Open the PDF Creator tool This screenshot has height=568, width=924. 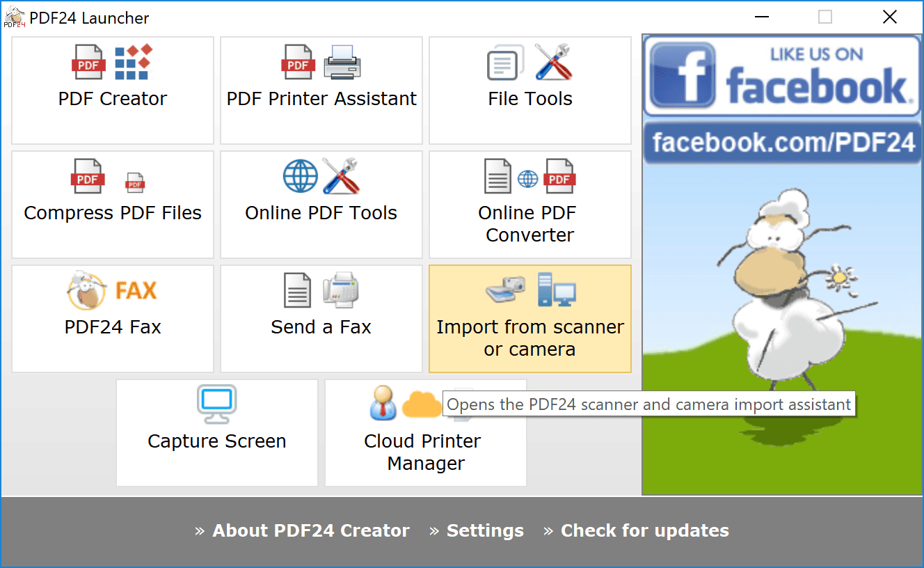point(112,90)
